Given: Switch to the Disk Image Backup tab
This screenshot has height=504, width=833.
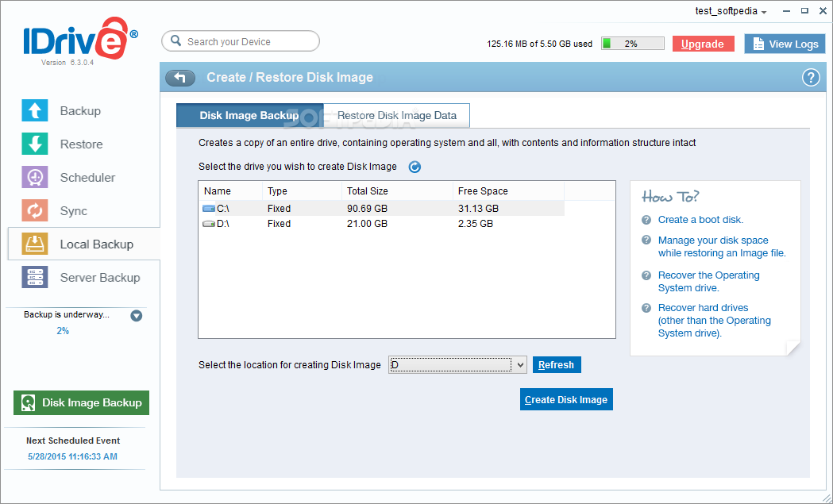Looking at the screenshot, I should [249, 115].
